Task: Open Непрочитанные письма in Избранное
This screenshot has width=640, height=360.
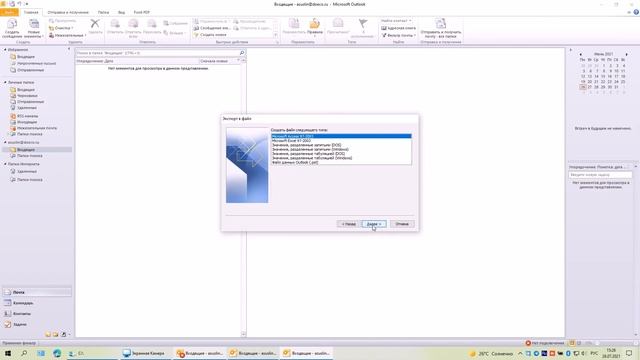Action: click(36, 64)
